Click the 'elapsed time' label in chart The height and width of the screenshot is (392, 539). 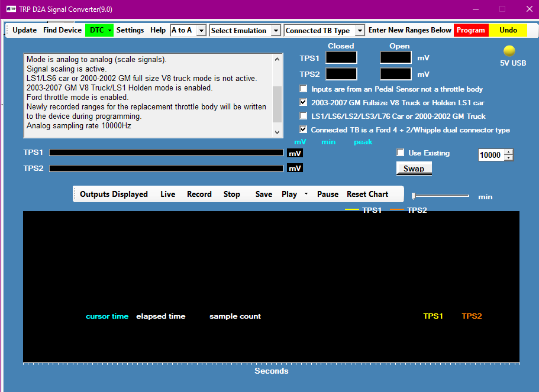tap(160, 316)
